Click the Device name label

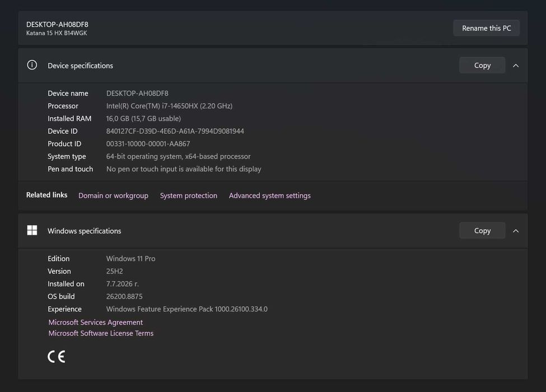coord(68,94)
